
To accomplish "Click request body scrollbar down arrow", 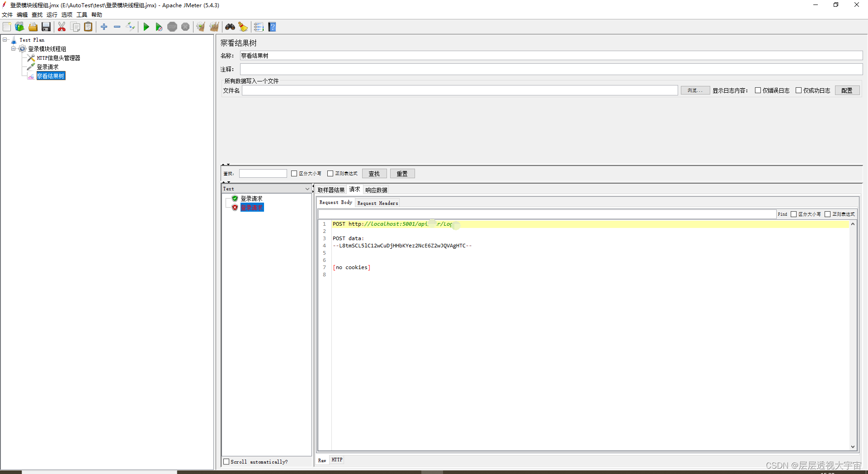I will [853, 446].
